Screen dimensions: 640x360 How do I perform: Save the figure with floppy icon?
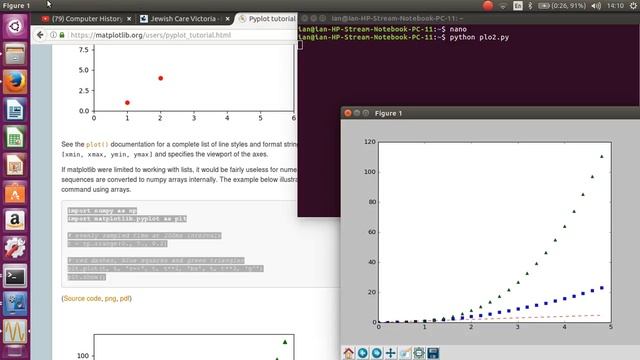click(433, 353)
